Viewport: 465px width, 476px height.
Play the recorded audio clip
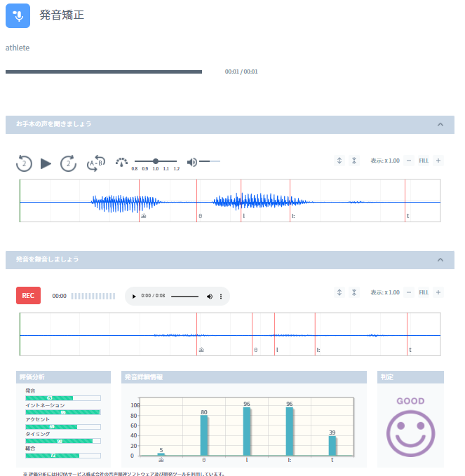(x=134, y=297)
